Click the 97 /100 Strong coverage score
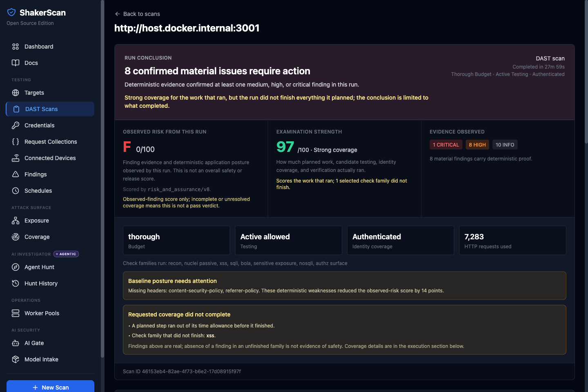This screenshot has height=392, width=588. [x=317, y=147]
